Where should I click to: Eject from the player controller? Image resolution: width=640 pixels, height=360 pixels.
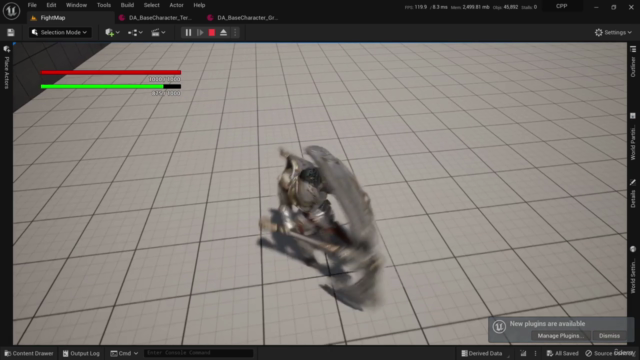coord(224,32)
